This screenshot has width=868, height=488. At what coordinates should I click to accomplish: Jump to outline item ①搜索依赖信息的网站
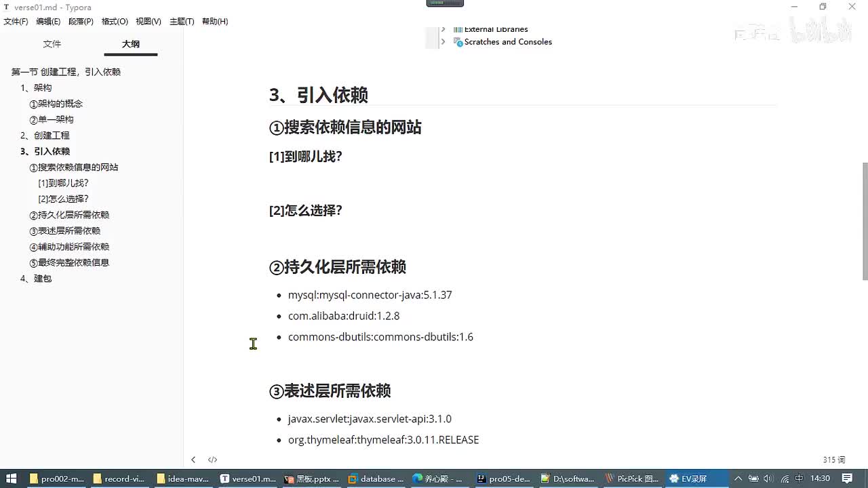point(73,167)
